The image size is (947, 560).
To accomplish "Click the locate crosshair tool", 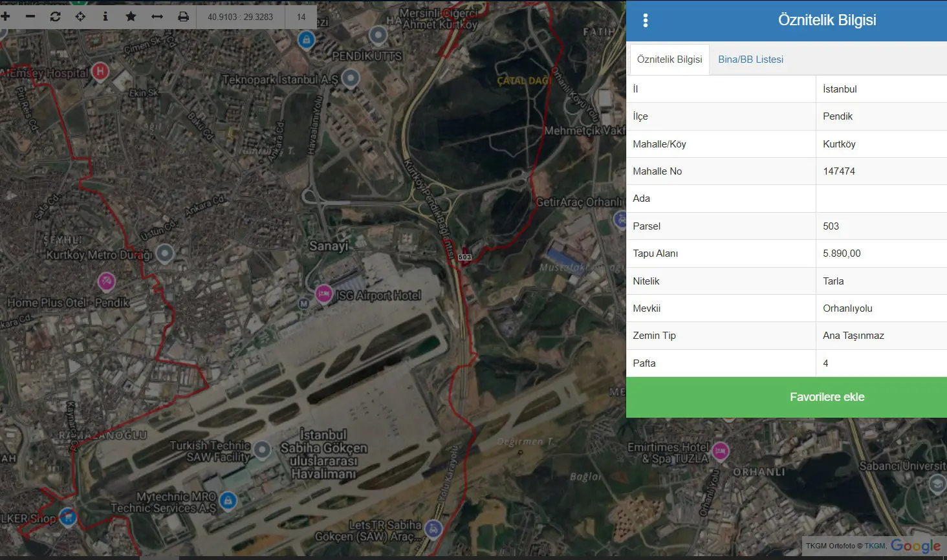I will click(80, 16).
